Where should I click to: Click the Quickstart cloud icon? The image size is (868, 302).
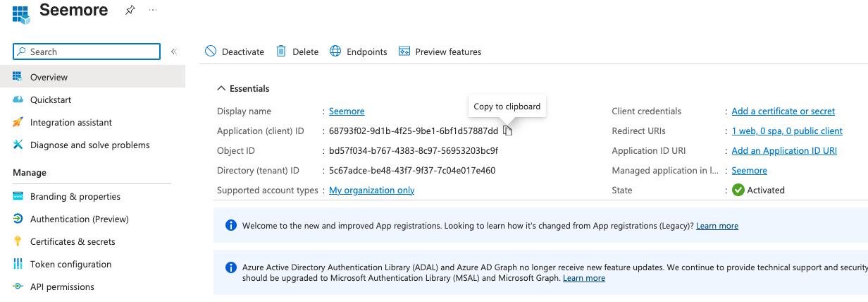coord(18,99)
